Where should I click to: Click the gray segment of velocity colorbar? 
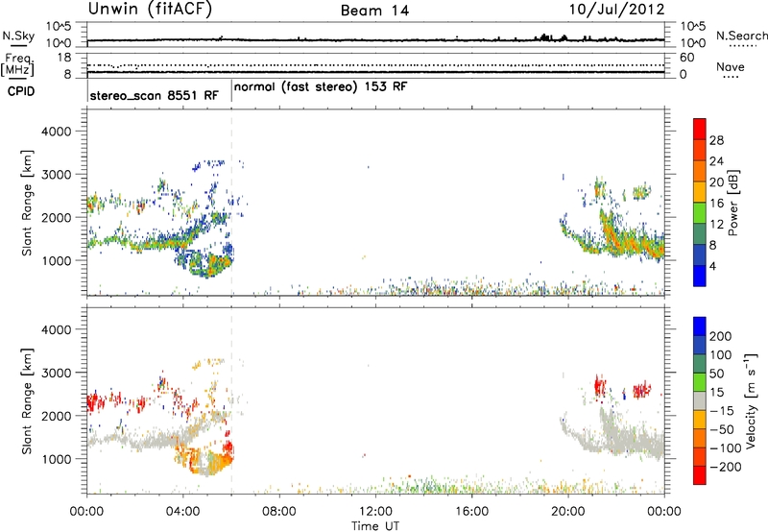coord(700,400)
